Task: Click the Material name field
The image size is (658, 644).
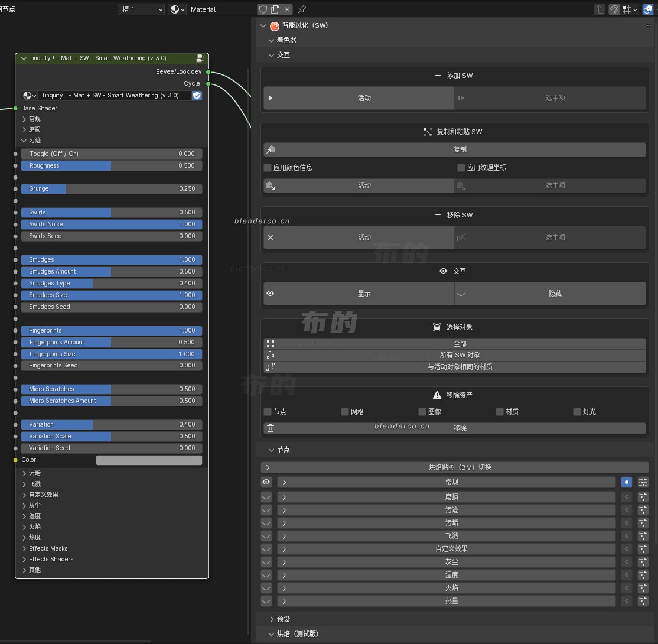Action: 221,9
